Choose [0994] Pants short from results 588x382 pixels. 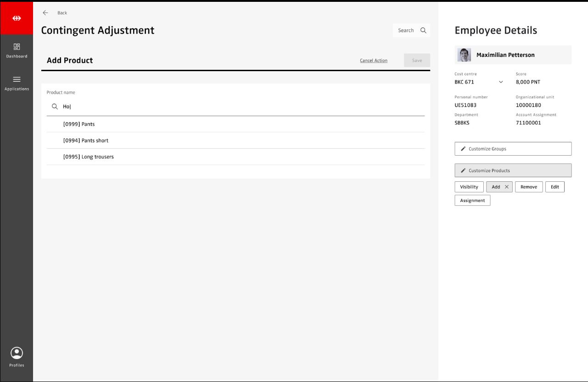[x=86, y=140]
